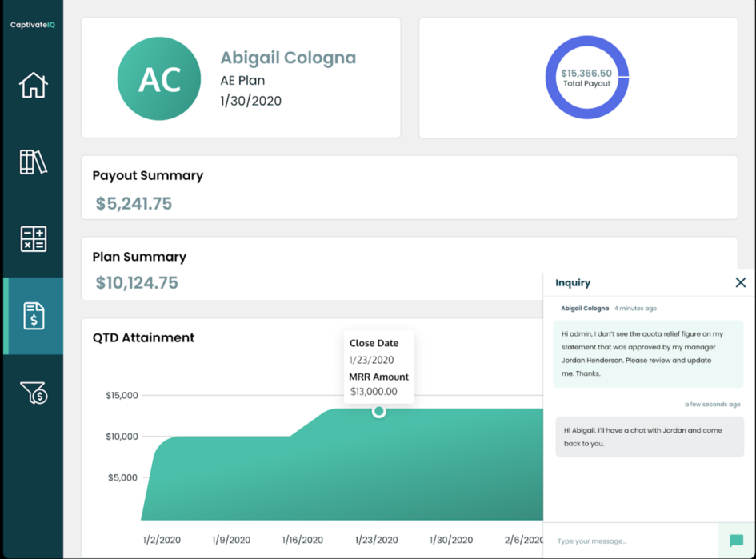Click the CaptivateIQ logo
Viewport: 756px width, 559px height.
click(x=32, y=25)
